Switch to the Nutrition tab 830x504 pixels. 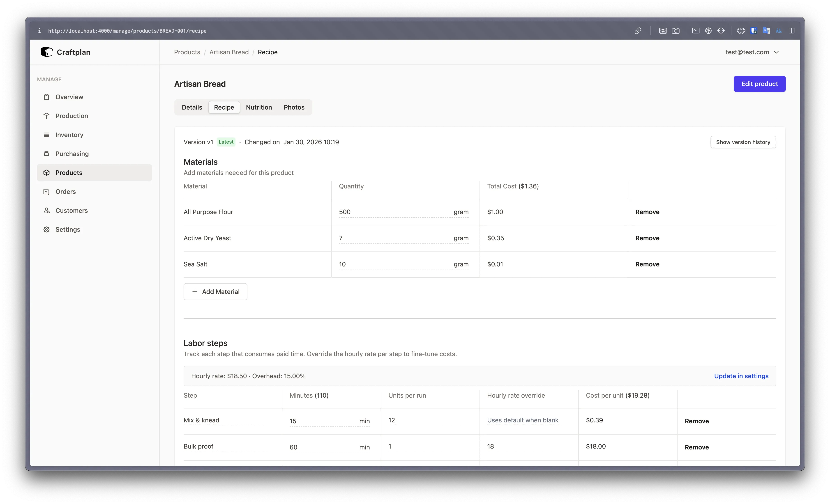tap(259, 107)
